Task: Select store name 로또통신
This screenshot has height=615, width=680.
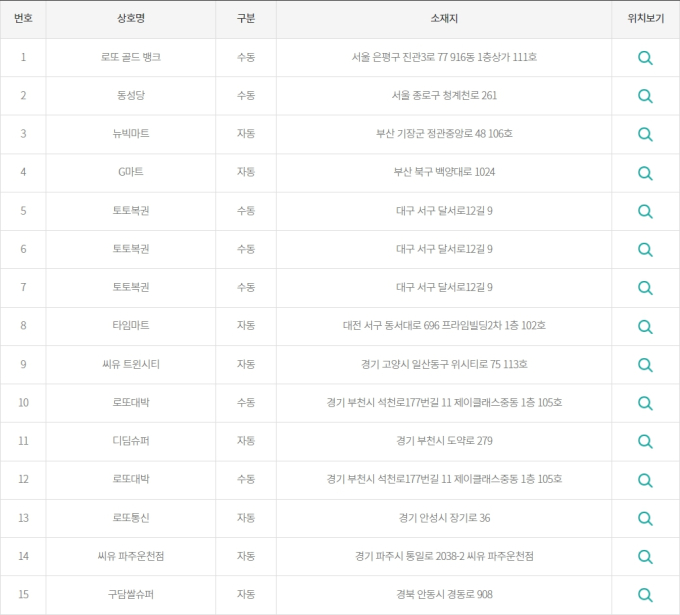Action: coord(131,517)
